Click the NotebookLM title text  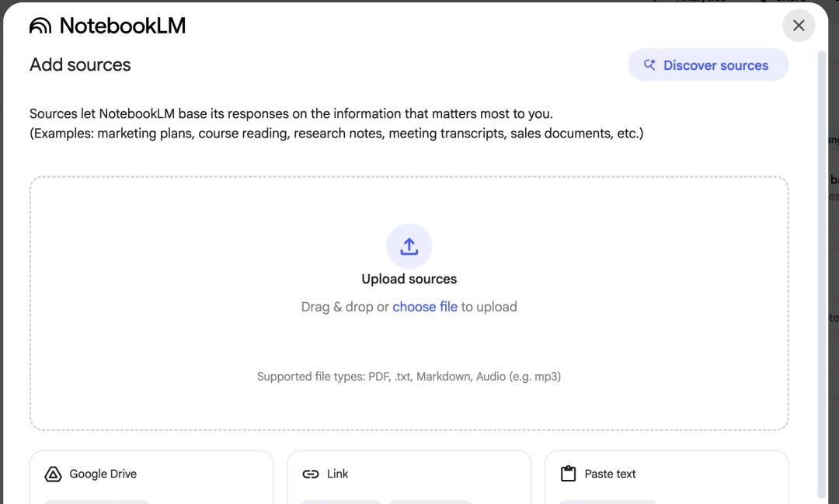[x=123, y=25]
